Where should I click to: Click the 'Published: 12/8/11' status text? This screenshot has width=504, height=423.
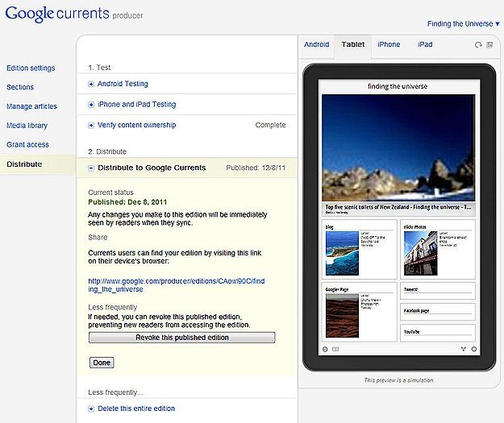(x=256, y=168)
